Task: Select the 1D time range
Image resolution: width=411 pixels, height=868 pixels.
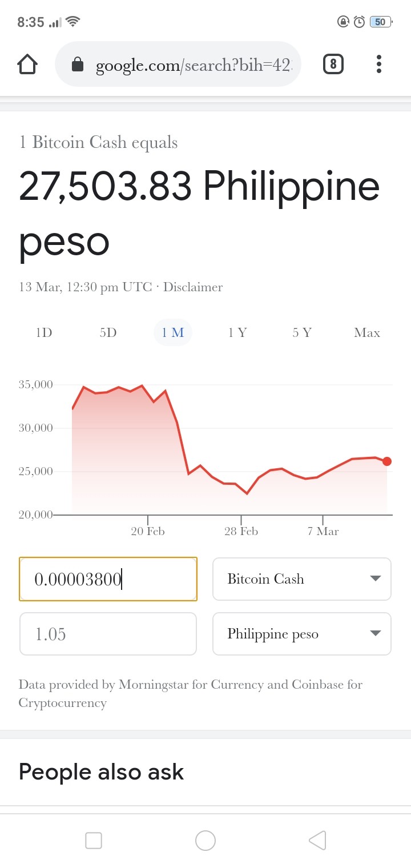Action: (44, 333)
